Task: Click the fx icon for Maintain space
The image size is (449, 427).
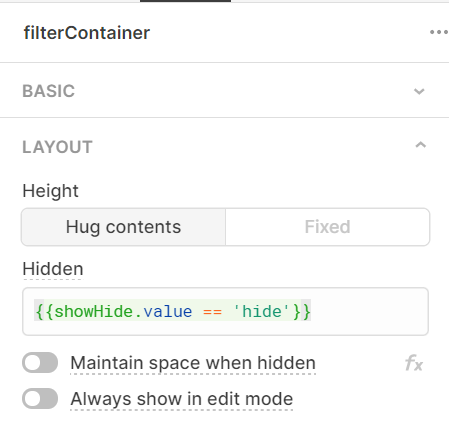Action: [414, 363]
